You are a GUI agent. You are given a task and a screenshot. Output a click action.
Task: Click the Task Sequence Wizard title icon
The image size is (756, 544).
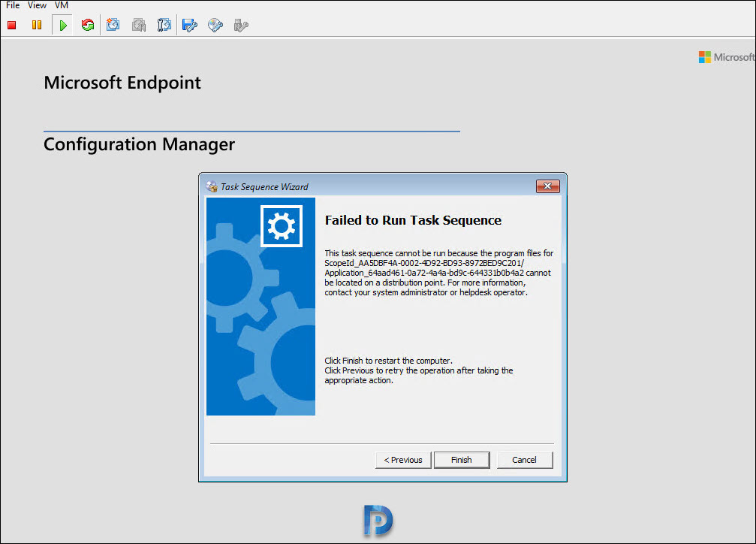[212, 186]
